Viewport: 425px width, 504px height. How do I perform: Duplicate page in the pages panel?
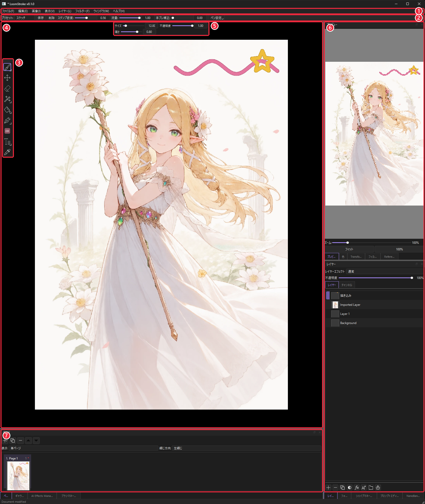click(13, 440)
